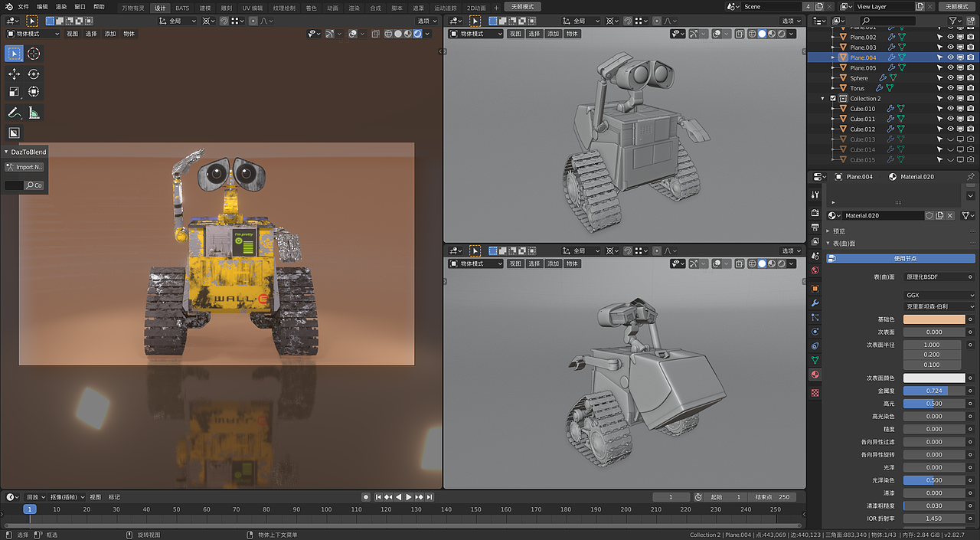Show Cube.013 via its closed-eye icon
This screenshot has height=540, width=980.
pyautogui.click(x=951, y=139)
